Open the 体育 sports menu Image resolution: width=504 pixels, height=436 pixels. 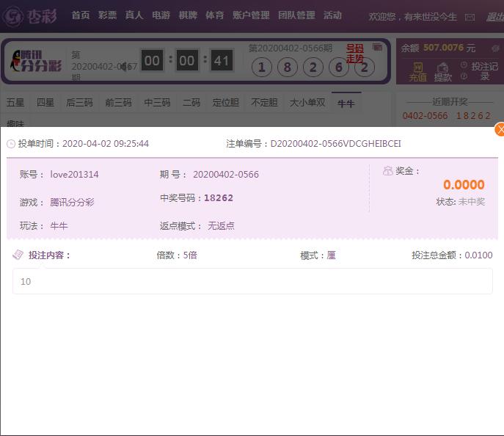tap(215, 15)
